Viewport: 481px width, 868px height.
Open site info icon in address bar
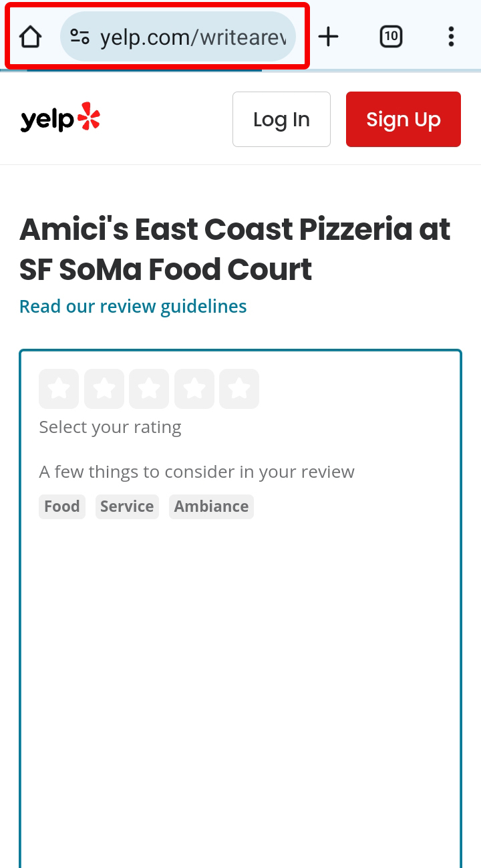(80, 37)
